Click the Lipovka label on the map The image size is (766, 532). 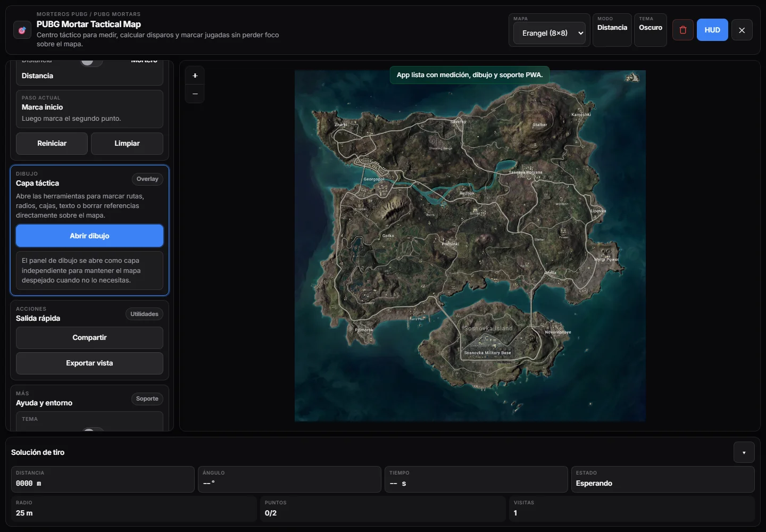point(598,211)
